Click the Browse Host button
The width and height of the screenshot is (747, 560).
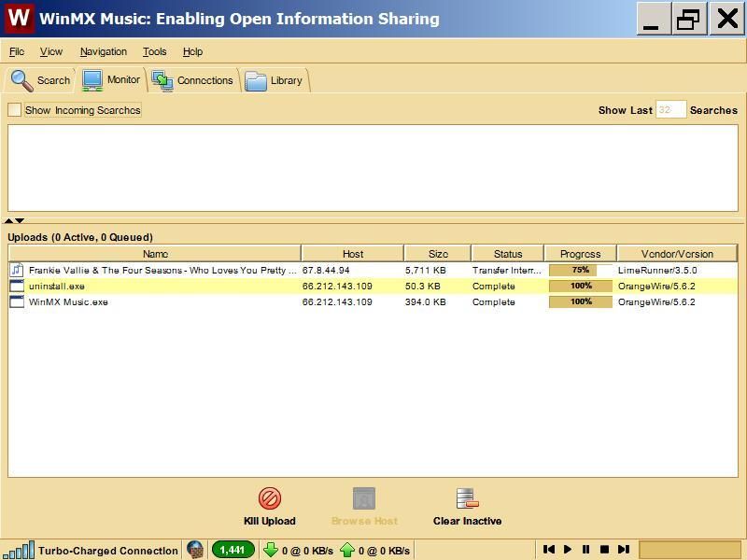coord(364,507)
